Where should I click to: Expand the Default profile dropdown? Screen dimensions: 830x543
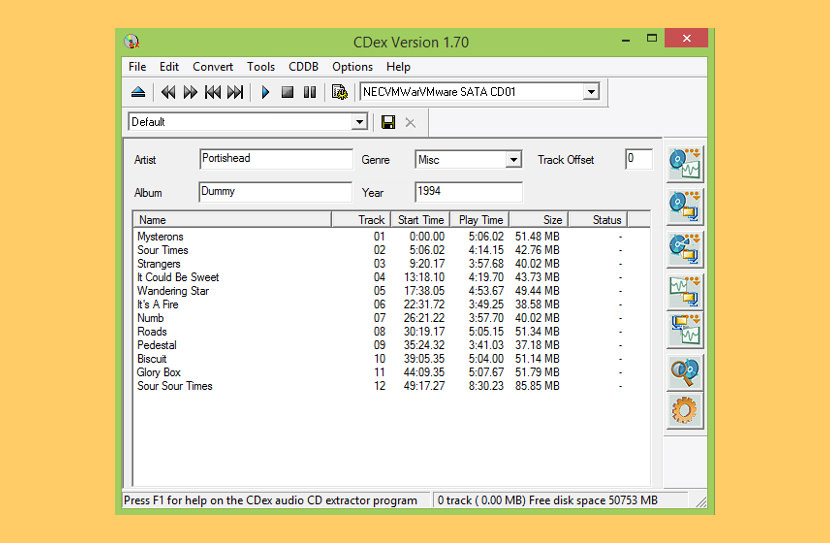click(359, 122)
